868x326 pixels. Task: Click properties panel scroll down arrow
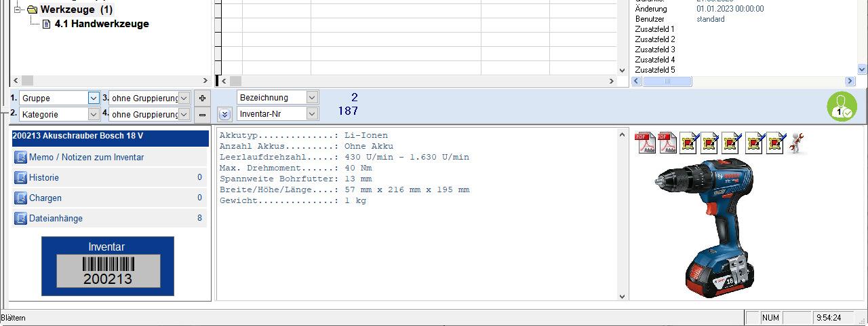(x=862, y=69)
